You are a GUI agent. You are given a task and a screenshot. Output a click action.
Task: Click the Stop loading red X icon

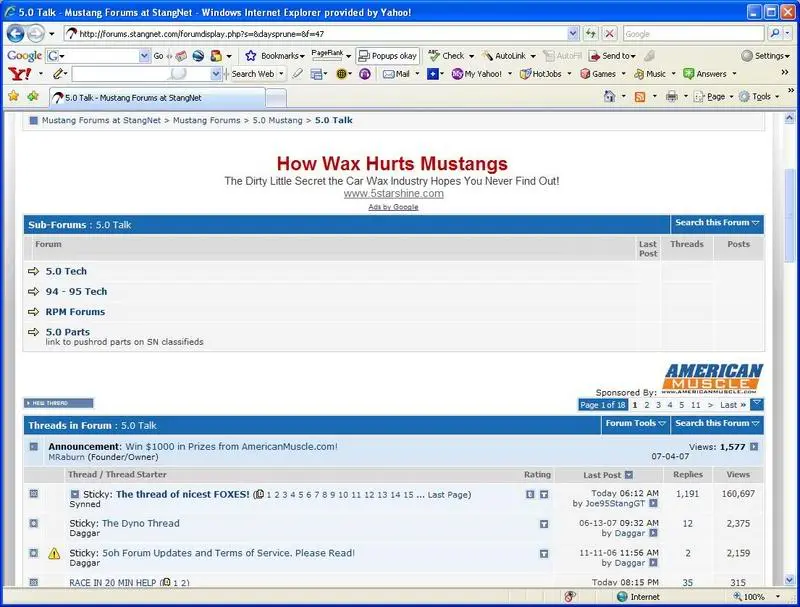point(609,34)
